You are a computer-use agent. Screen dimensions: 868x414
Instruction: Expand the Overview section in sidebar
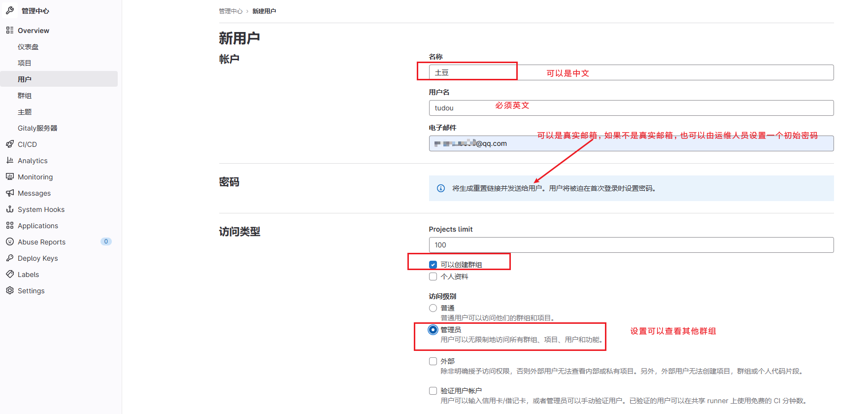[33, 31]
